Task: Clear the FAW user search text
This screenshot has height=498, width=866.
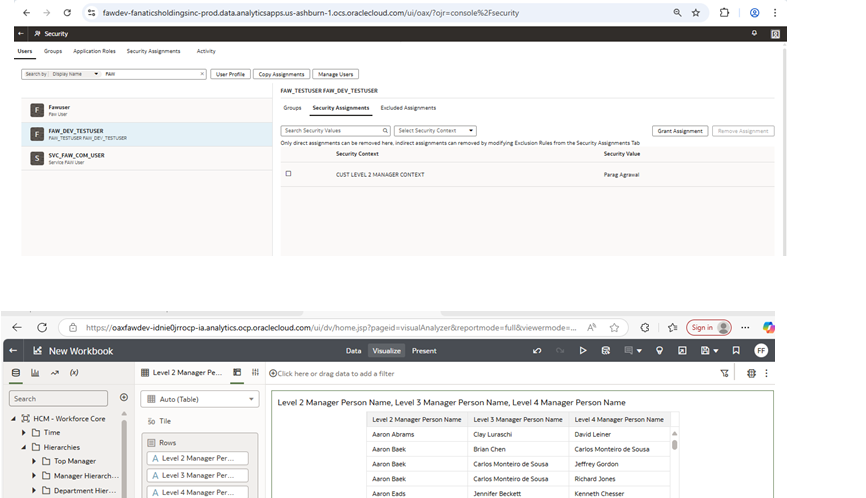Action: click(202, 73)
